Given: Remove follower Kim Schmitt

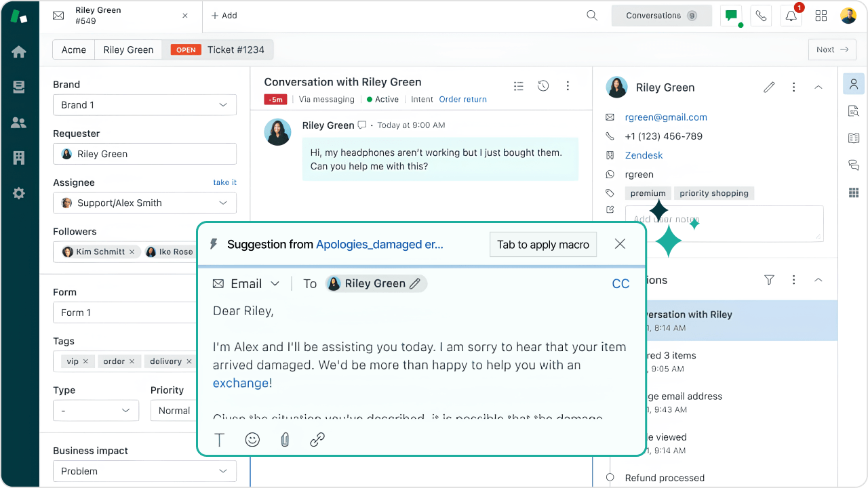Looking at the screenshot, I should tap(132, 251).
